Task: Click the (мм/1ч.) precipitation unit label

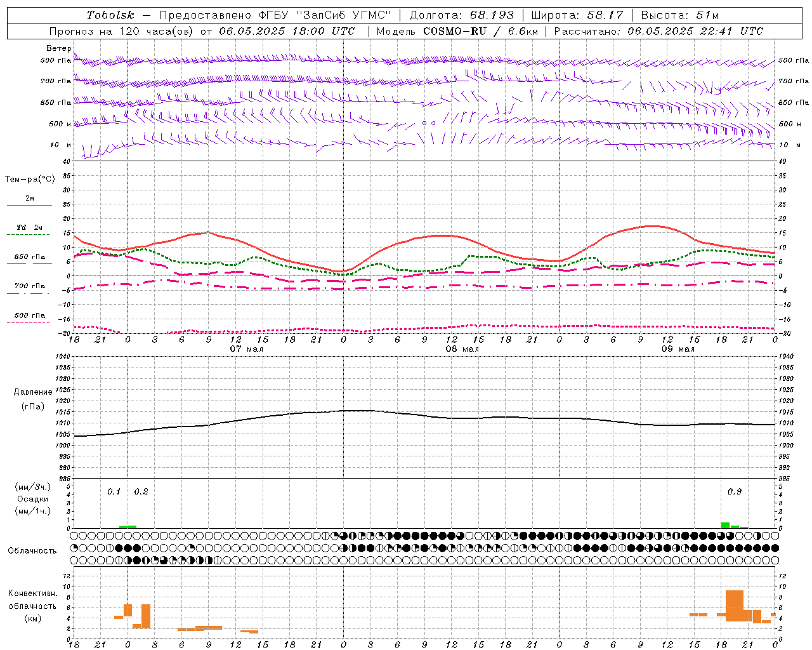Action: [x=33, y=511]
